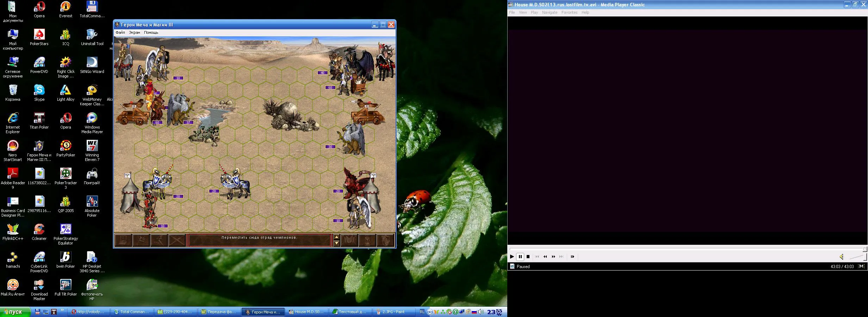Open Navigate menu in Media Player Classic
The height and width of the screenshot is (317, 868).
pyautogui.click(x=550, y=12)
